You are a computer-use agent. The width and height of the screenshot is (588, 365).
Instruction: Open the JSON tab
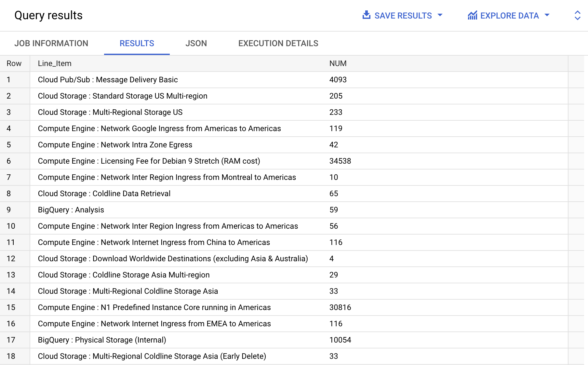(x=196, y=43)
